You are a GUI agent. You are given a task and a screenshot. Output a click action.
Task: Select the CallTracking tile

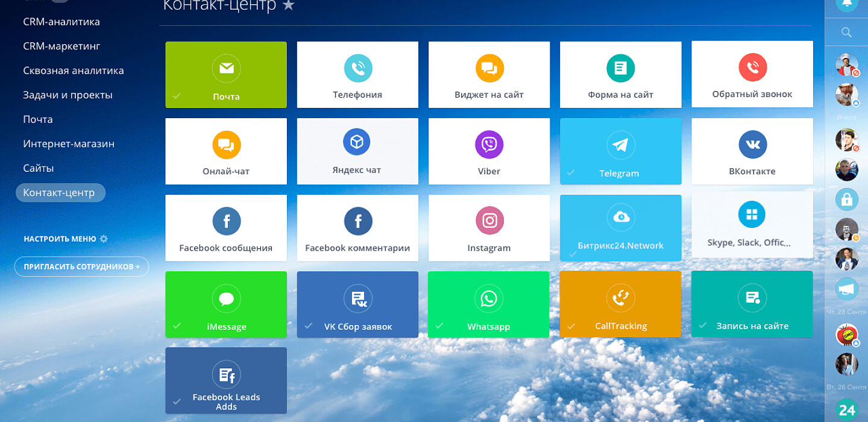point(620,304)
